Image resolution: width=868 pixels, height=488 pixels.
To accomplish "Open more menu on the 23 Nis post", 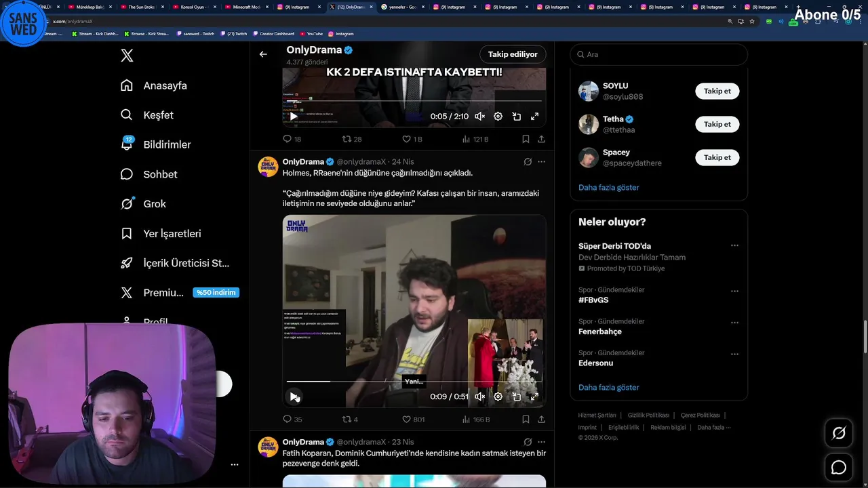I will [x=541, y=442].
